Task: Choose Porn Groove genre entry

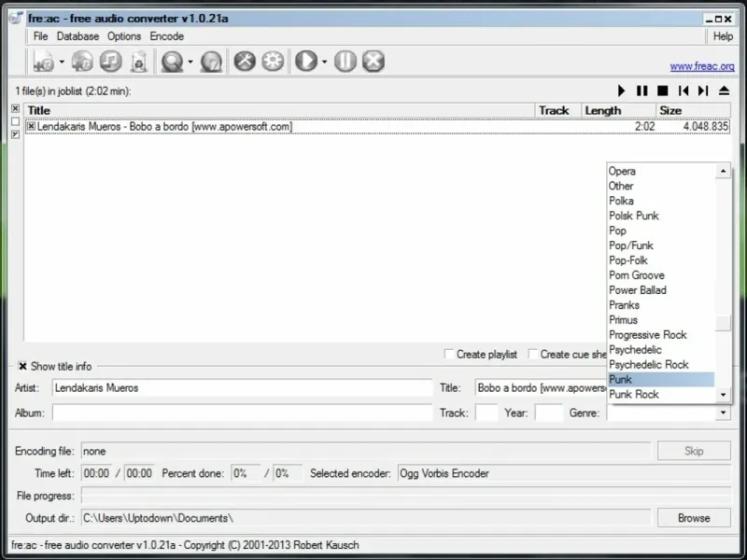Action: pyautogui.click(x=661, y=275)
